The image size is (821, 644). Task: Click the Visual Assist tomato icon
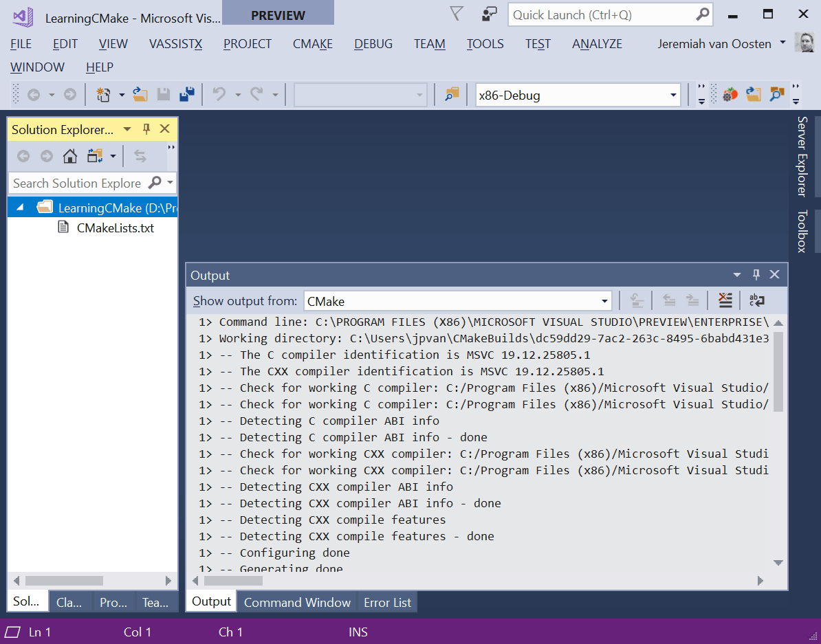[x=730, y=95]
